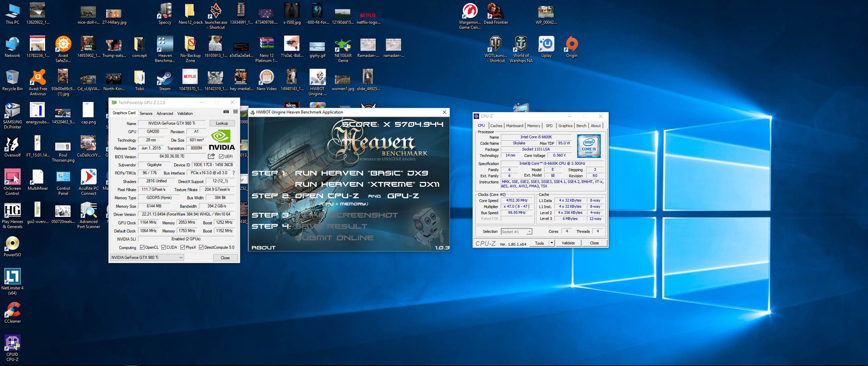Open the Caches tab in CPU-Z
This screenshot has width=868, height=366.
[x=496, y=126]
